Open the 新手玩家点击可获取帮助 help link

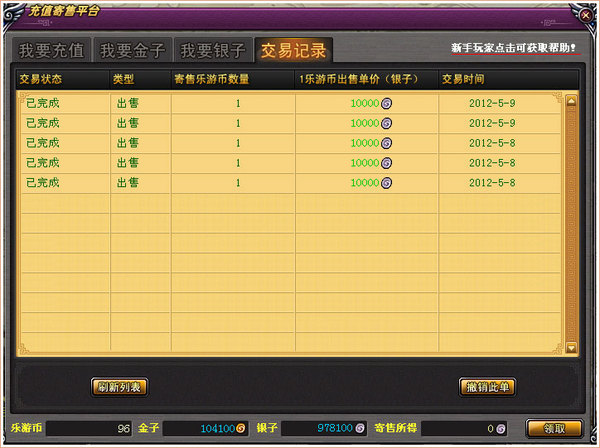click(x=514, y=48)
